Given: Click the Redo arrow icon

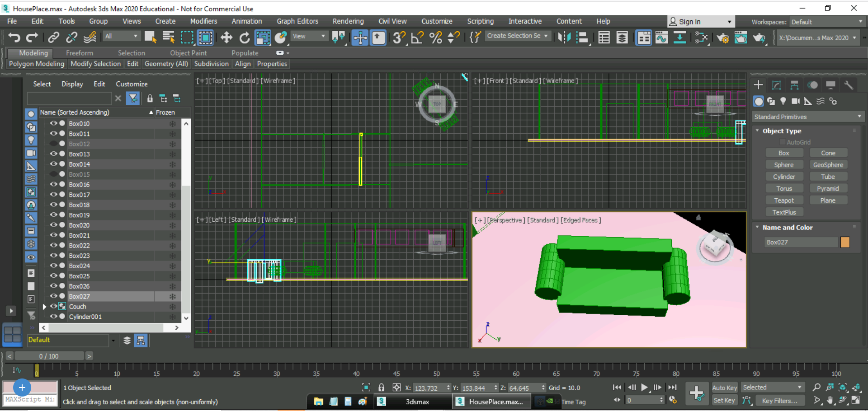Looking at the screenshot, I should click(32, 37).
